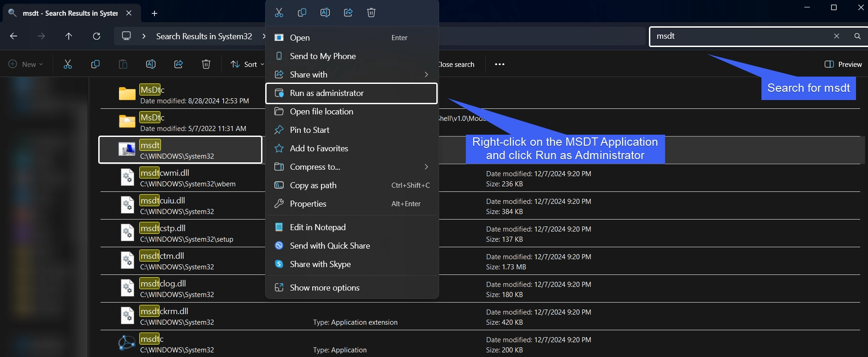Expand the Compress to submenu arrow
This screenshot has height=357, width=868.
pyautogui.click(x=426, y=167)
